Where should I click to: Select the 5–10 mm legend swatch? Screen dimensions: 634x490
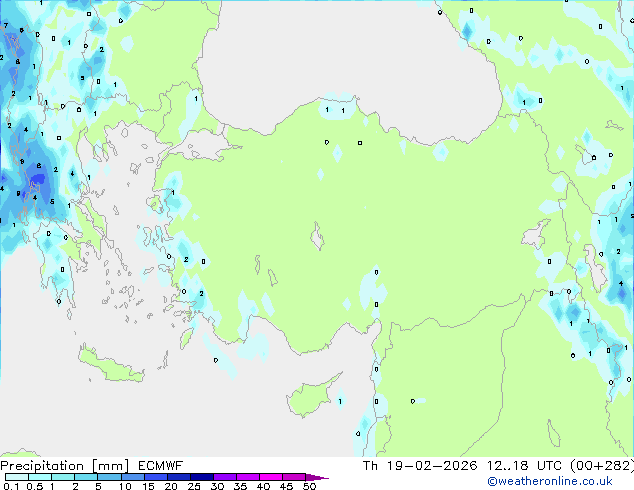point(109,477)
